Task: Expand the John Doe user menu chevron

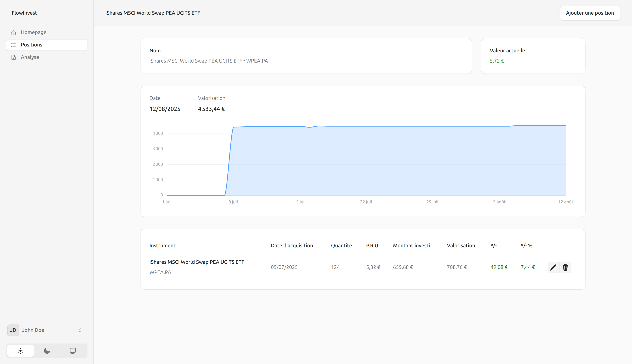Action: coord(80,330)
